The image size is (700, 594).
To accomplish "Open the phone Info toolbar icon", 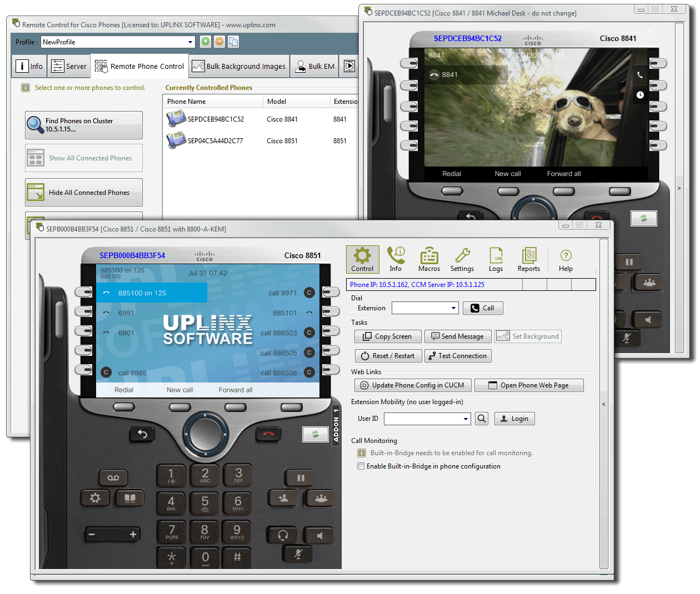I will (396, 259).
